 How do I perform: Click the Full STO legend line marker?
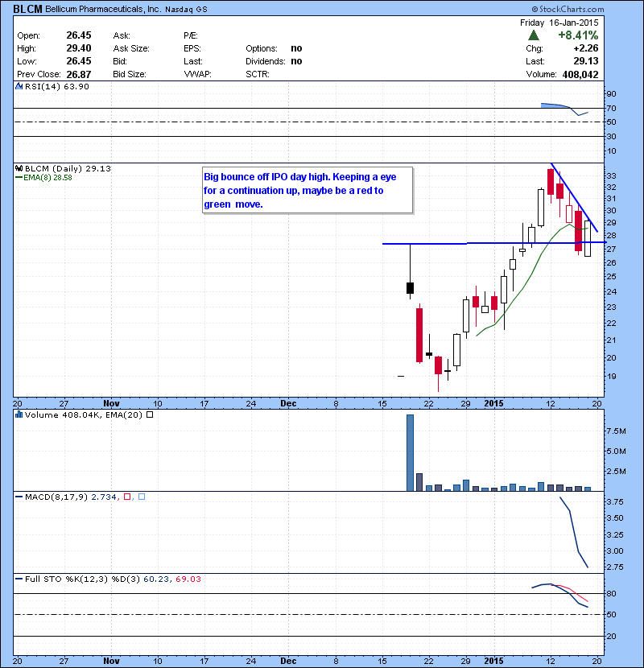pyautogui.click(x=19, y=579)
